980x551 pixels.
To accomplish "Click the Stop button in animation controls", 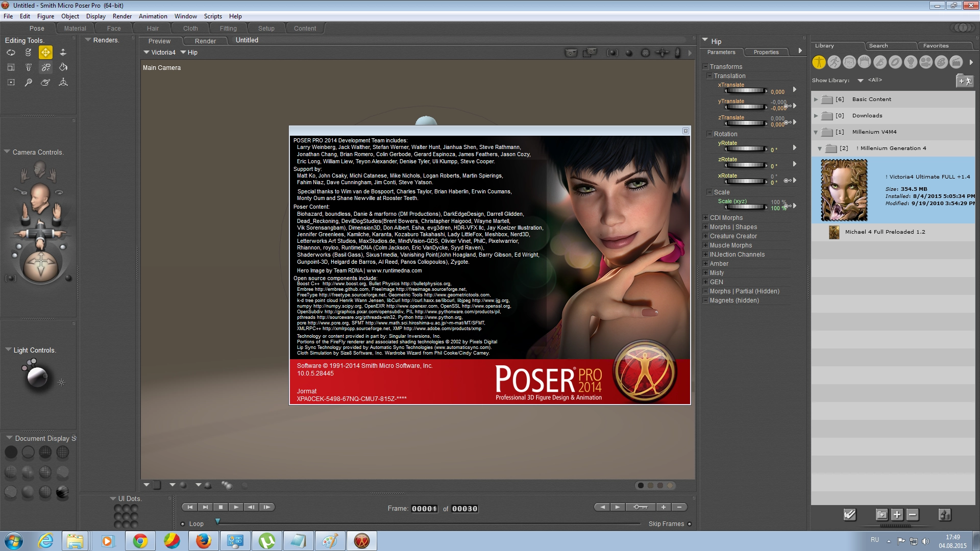I will pos(220,507).
